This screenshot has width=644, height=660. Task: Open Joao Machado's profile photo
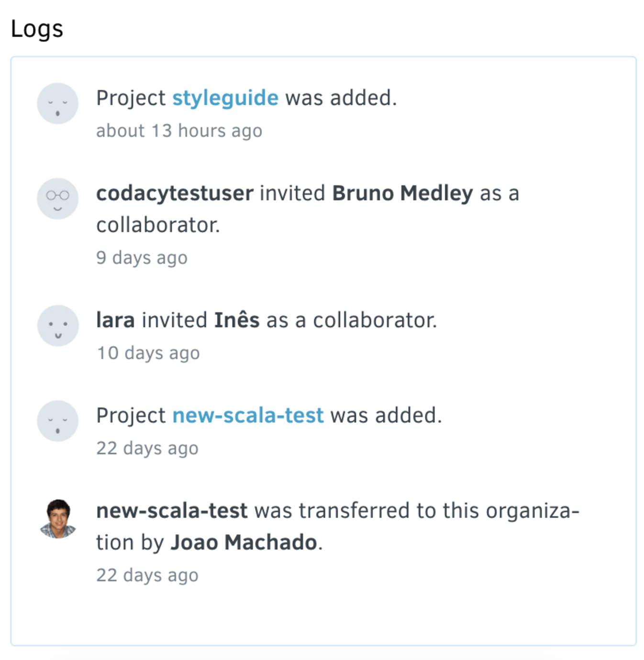tap(58, 518)
